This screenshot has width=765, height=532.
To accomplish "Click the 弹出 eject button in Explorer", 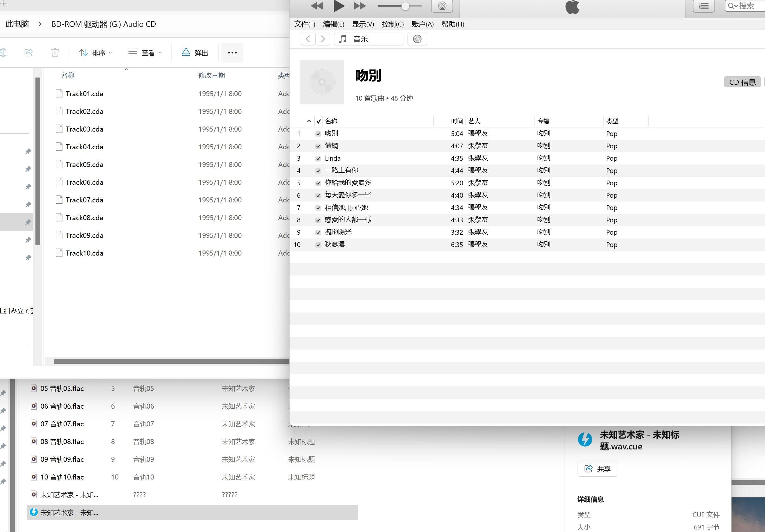I will 195,53.
